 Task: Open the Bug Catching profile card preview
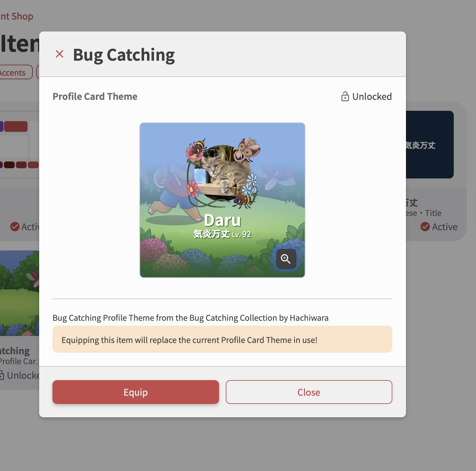click(222, 200)
